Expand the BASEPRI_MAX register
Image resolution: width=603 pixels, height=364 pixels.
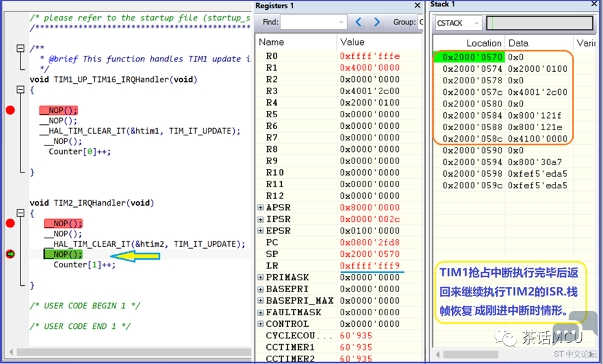pyautogui.click(x=260, y=301)
